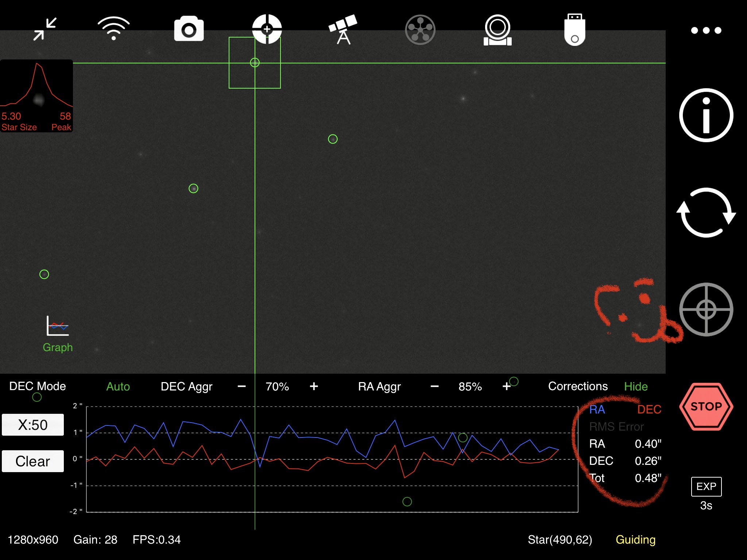This screenshot has width=747, height=560.
Task: Open the telescope mount icon
Action: [343, 30]
